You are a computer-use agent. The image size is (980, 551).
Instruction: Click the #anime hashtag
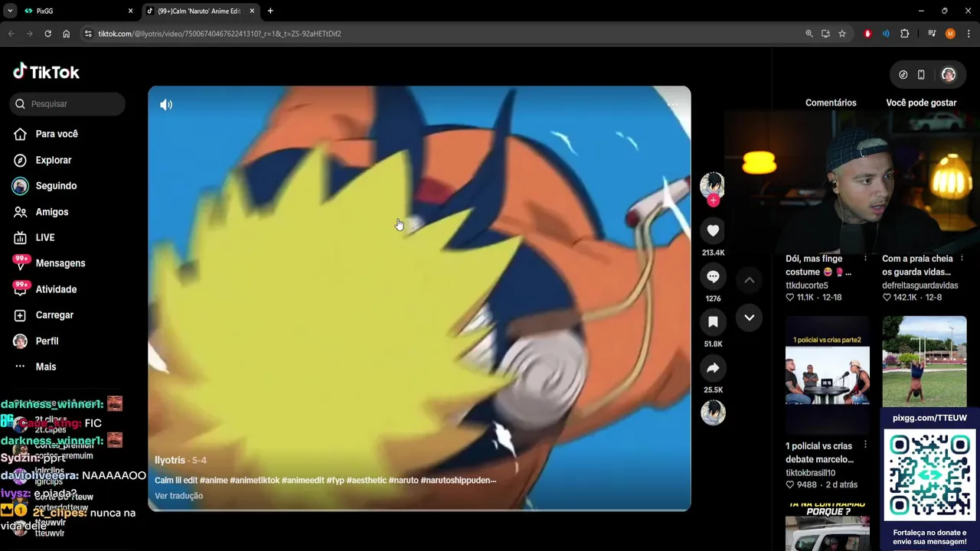(x=214, y=480)
